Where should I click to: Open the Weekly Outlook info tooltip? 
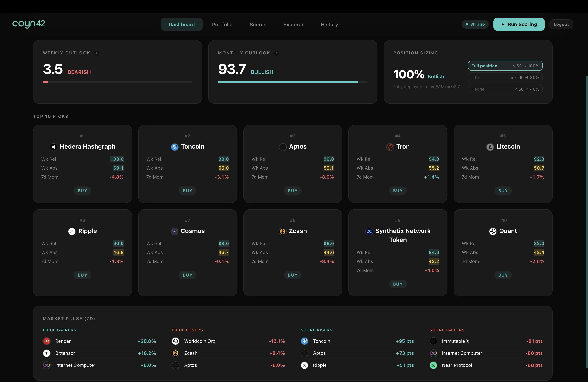click(x=97, y=53)
